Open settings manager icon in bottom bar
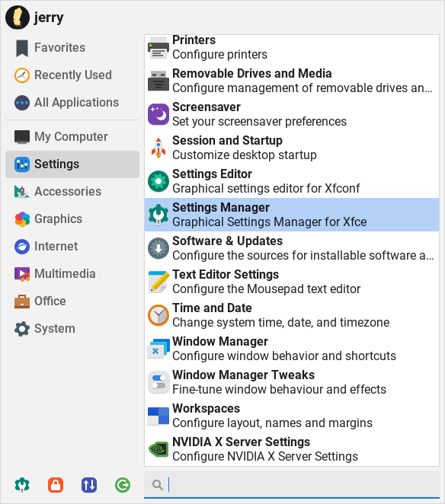Image resolution: width=445 pixels, height=504 pixels. pyautogui.click(x=22, y=485)
